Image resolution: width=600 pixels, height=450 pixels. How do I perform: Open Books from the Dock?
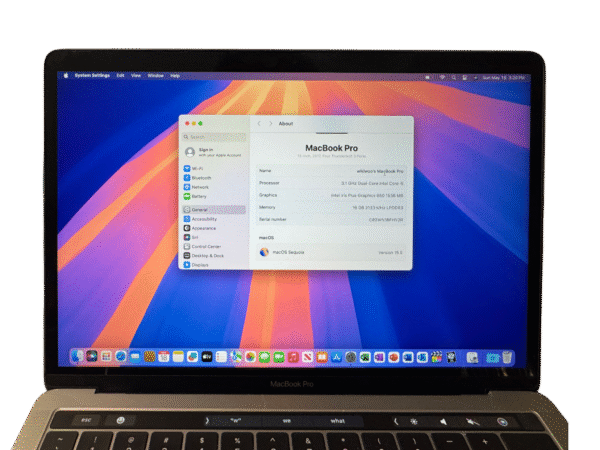click(x=322, y=357)
